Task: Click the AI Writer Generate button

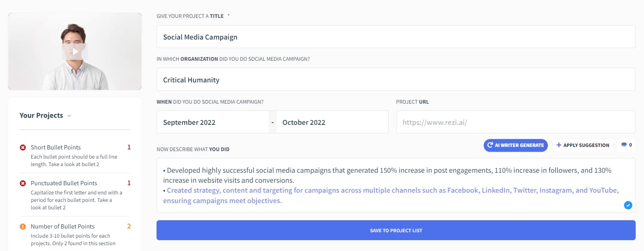Action: pyautogui.click(x=515, y=145)
